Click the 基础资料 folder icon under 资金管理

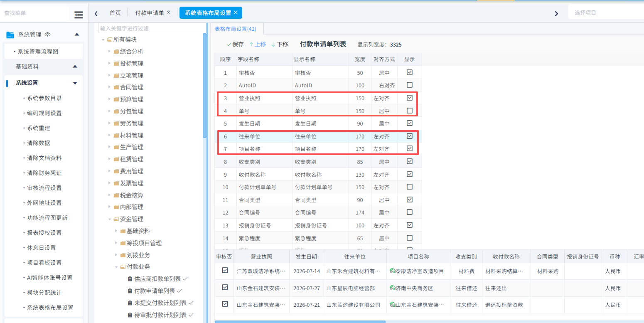[x=123, y=231]
